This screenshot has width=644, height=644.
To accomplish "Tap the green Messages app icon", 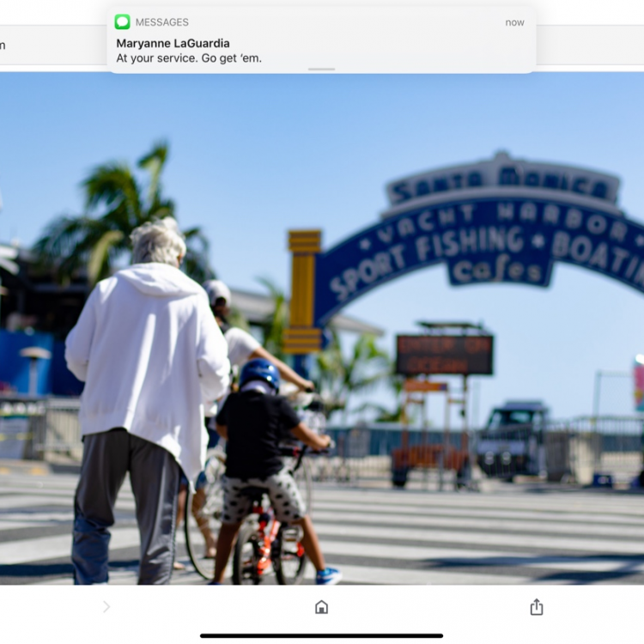I will coord(123,21).
